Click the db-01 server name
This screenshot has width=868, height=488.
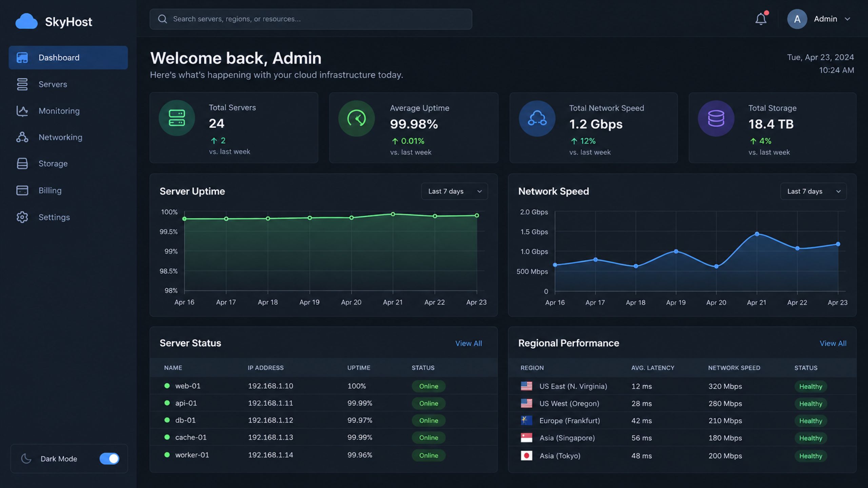(x=185, y=420)
